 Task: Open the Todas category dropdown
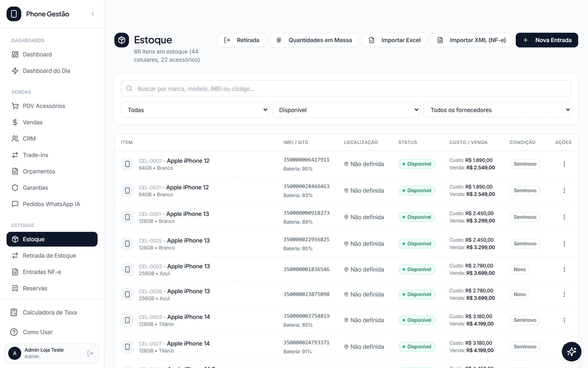(x=195, y=110)
